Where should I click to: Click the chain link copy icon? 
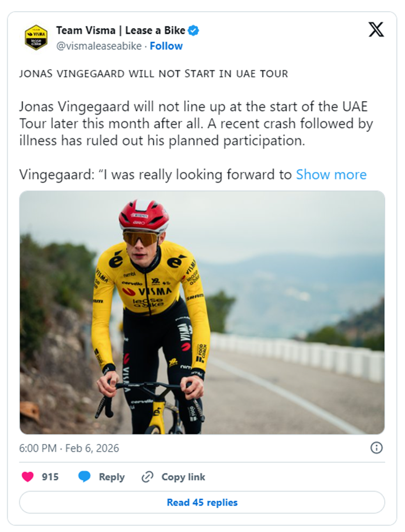point(147,477)
